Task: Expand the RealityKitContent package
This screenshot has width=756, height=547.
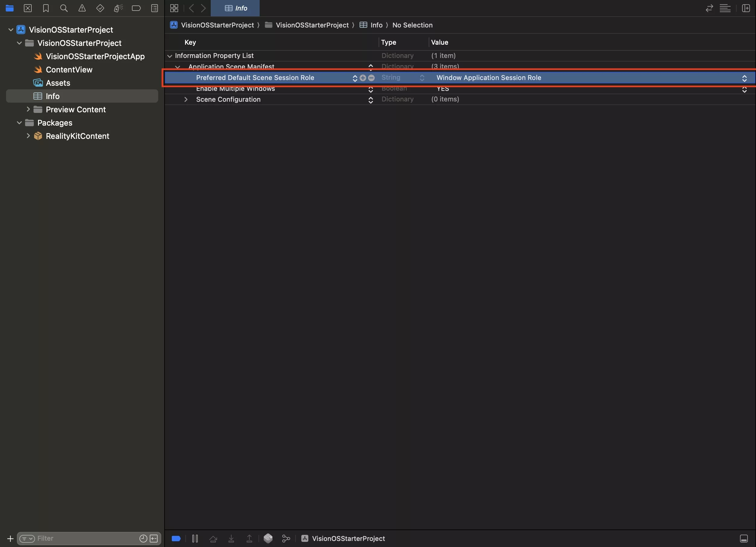Action: coord(28,136)
